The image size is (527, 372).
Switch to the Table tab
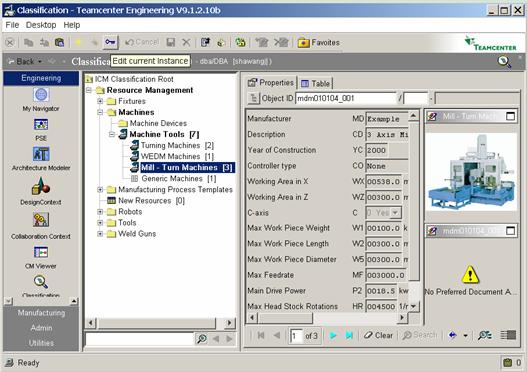click(315, 83)
